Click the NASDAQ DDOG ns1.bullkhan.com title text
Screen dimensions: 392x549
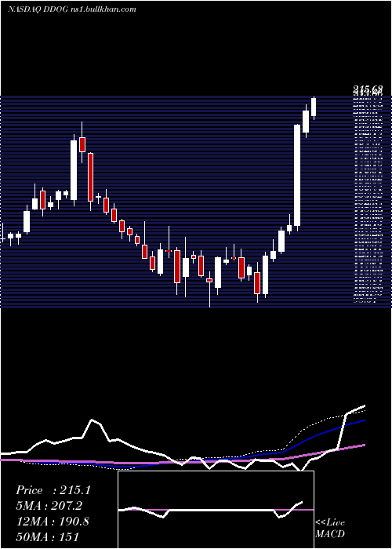(72, 9)
